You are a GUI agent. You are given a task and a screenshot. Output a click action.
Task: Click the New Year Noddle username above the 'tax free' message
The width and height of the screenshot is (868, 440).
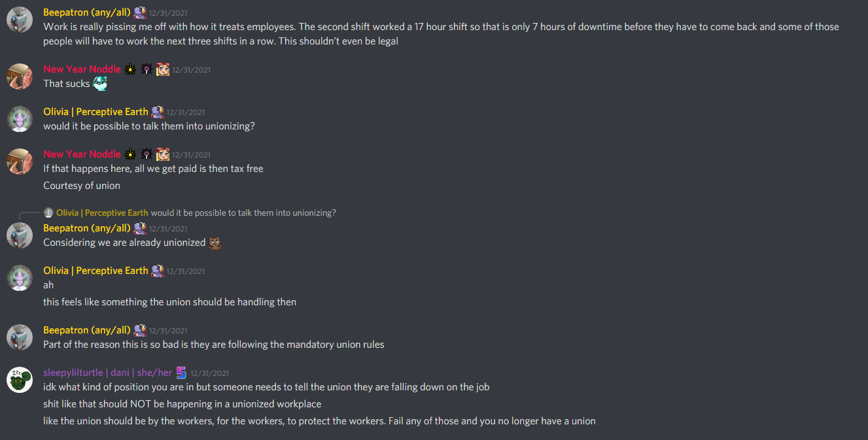pos(82,154)
